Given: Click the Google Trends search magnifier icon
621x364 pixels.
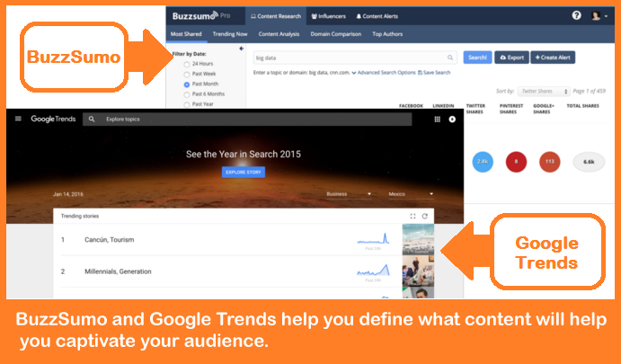Looking at the screenshot, I should click(92, 119).
